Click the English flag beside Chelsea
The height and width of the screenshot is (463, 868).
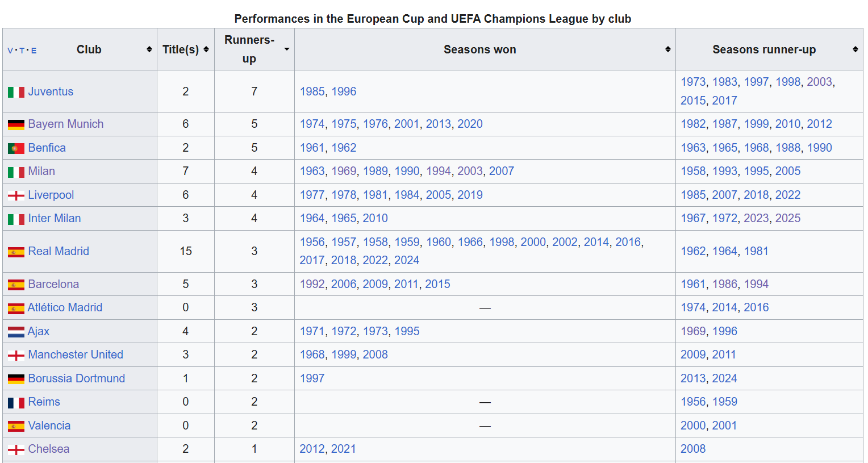pos(16,450)
